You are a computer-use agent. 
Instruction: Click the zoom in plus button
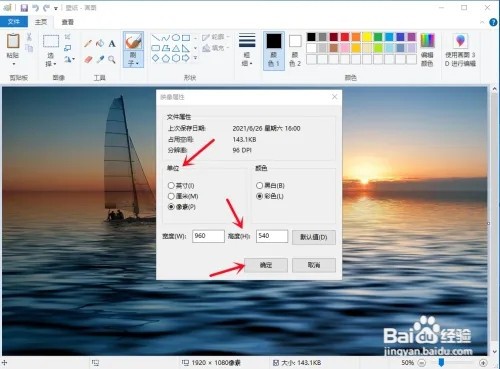click(x=483, y=363)
